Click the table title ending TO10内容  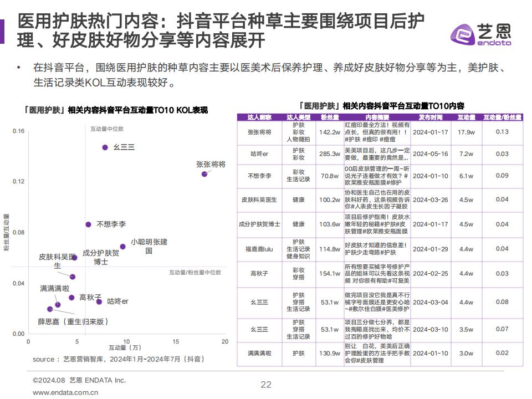coord(381,106)
